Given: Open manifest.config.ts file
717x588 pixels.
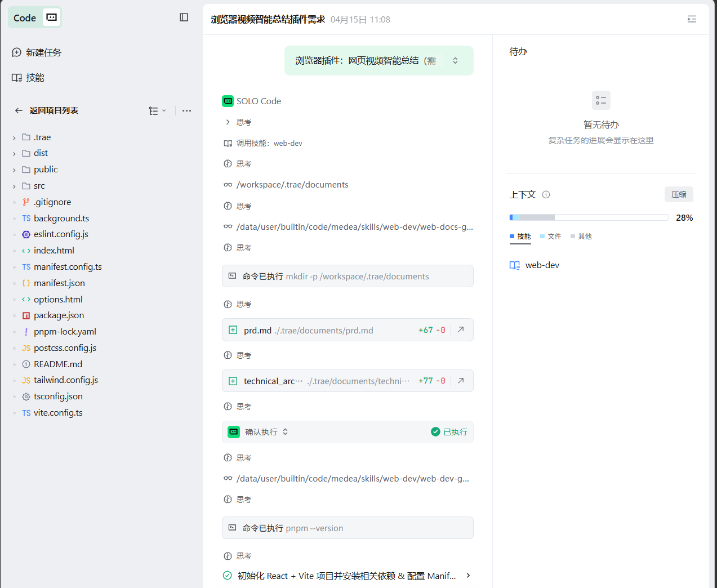Looking at the screenshot, I should pos(62,267).
